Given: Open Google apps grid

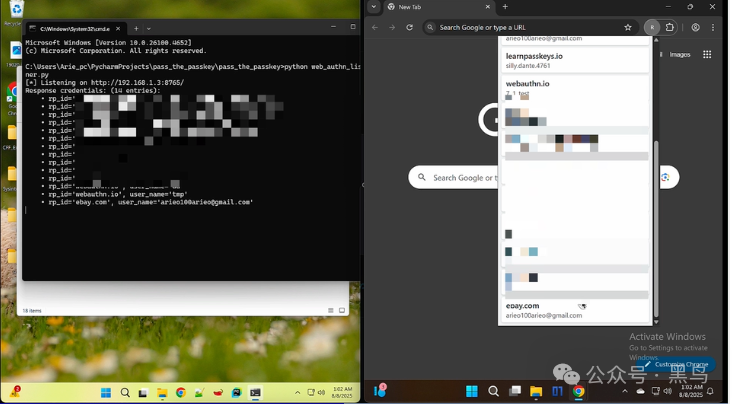Looking at the screenshot, I should [x=707, y=55].
